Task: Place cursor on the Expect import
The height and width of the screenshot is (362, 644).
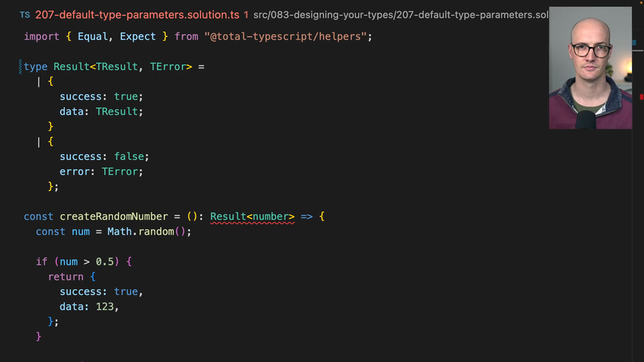Action: click(138, 36)
